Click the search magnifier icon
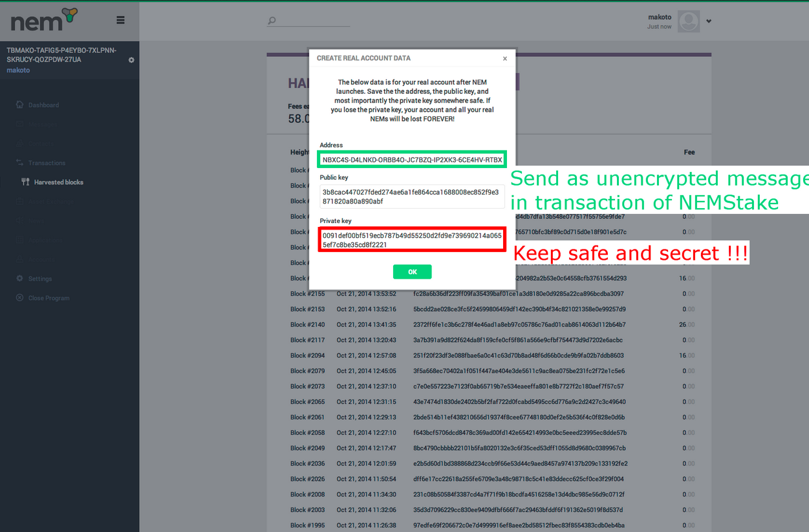809x532 pixels. pos(272,21)
